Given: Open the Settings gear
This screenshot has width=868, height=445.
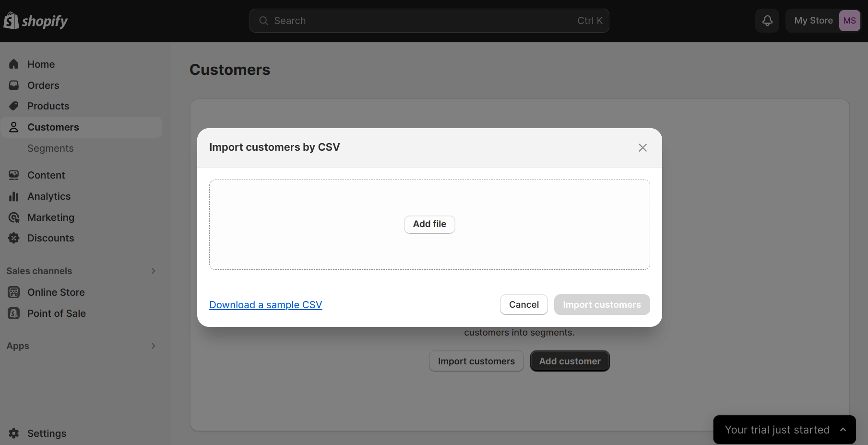Looking at the screenshot, I should pyautogui.click(x=14, y=433).
